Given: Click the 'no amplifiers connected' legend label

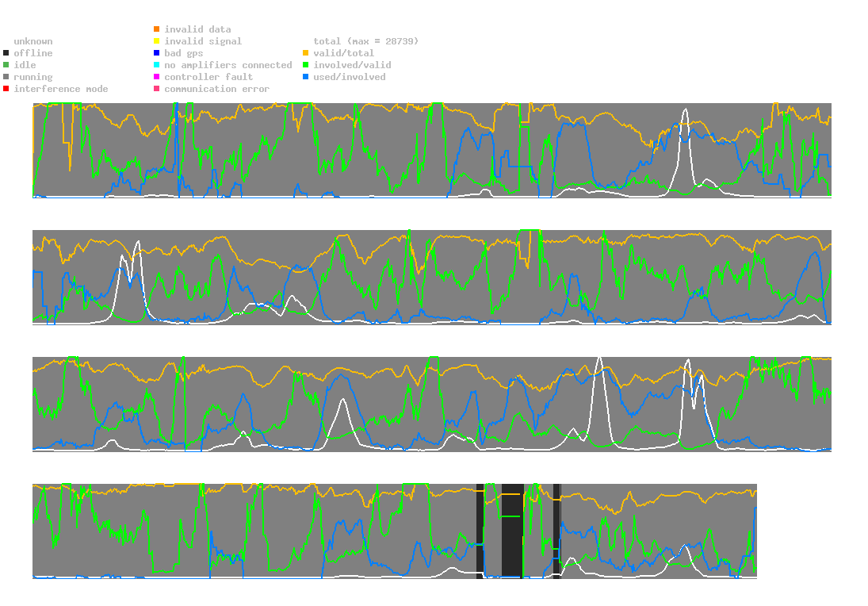Looking at the screenshot, I should point(228,65).
